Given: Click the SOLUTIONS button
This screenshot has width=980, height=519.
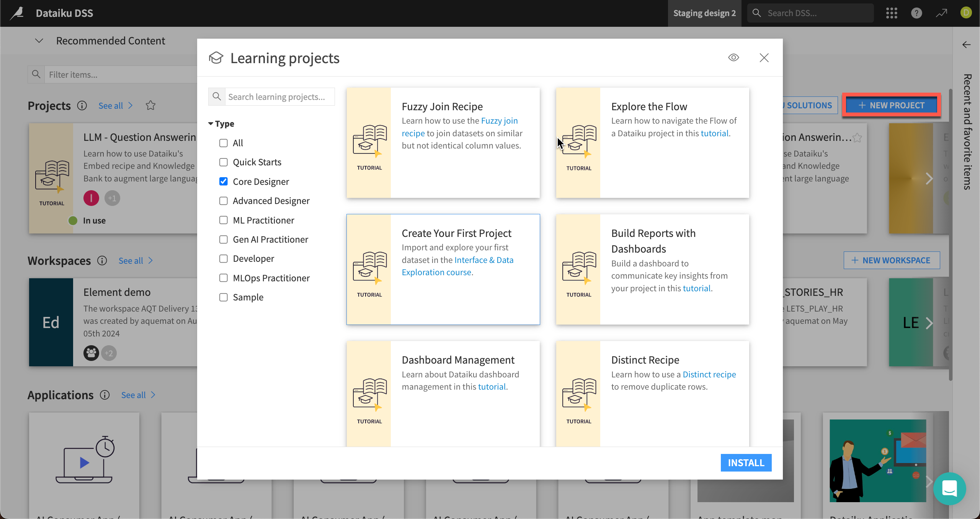Looking at the screenshot, I should pos(810,105).
